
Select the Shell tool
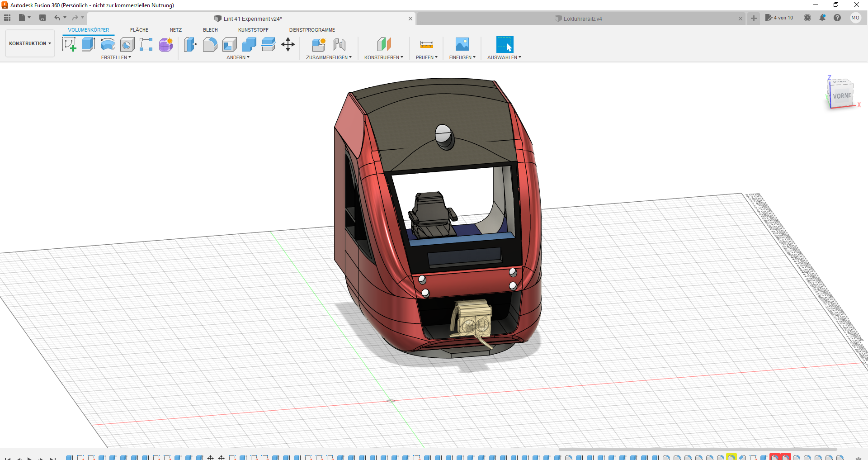click(x=229, y=44)
